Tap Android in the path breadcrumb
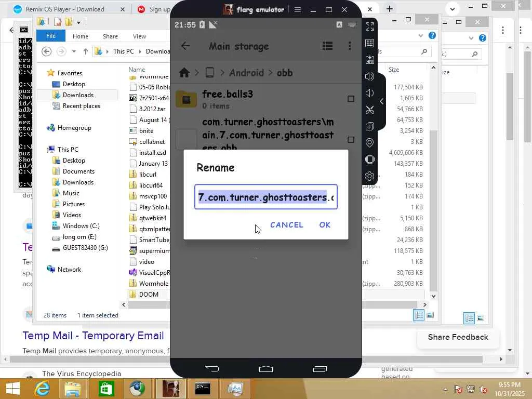Image resolution: width=532 pixels, height=399 pixels. (246, 73)
